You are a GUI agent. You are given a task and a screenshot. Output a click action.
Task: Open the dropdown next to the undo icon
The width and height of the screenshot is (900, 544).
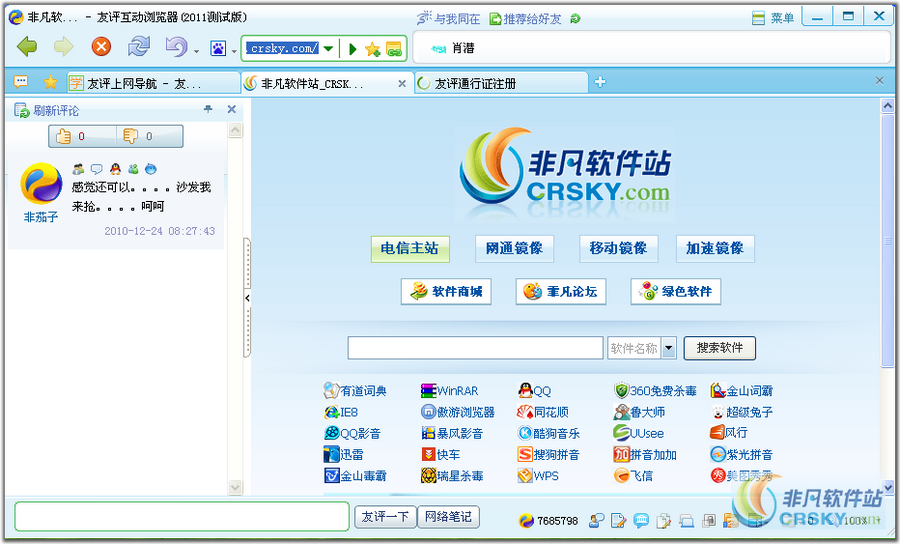[x=196, y=51]
